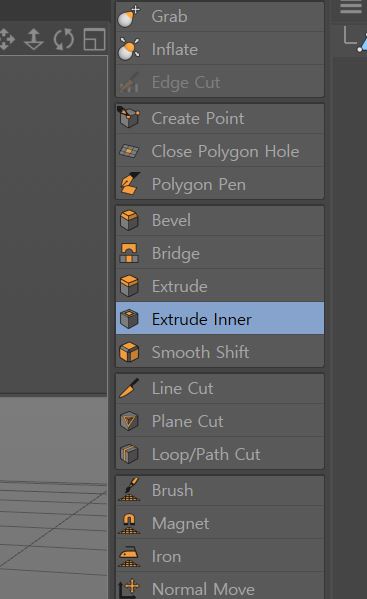Select the Extrude menu entry
The width and height of the screenshot is (367, 599).
[220, 286]
